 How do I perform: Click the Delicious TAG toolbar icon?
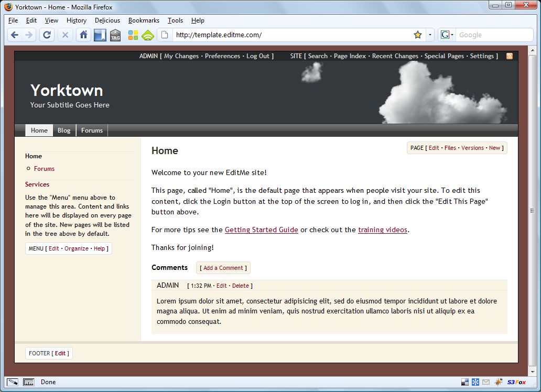click(x=115, y=35)
